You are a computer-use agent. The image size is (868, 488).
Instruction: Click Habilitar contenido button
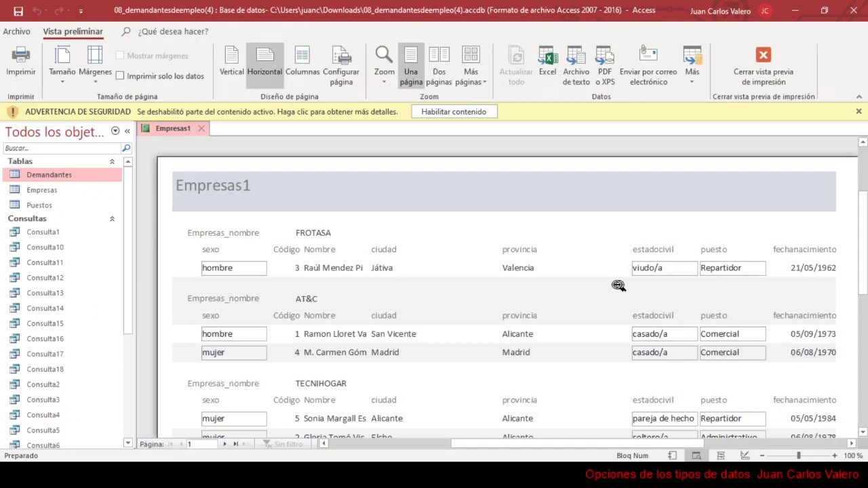[454, 112]
